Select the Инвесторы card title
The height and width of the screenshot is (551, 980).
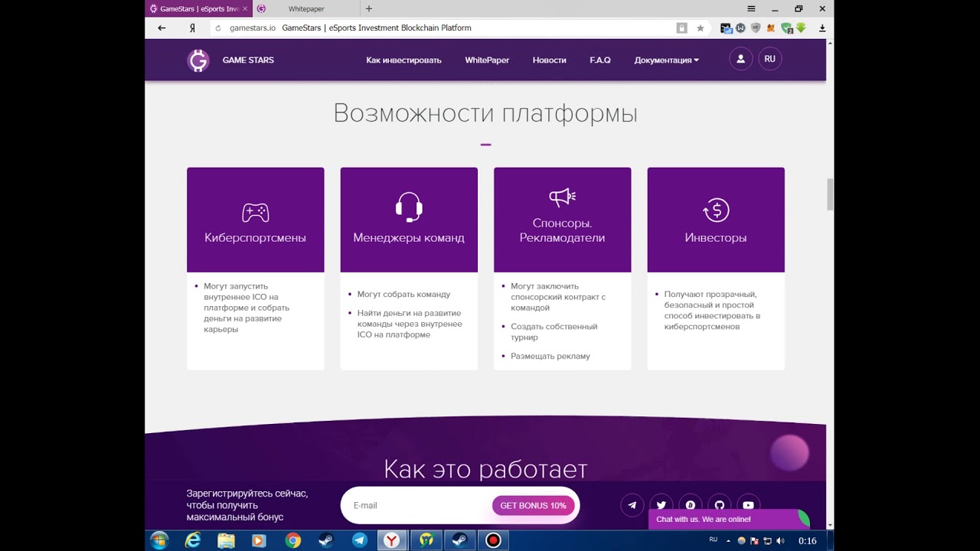pos(716,238)
